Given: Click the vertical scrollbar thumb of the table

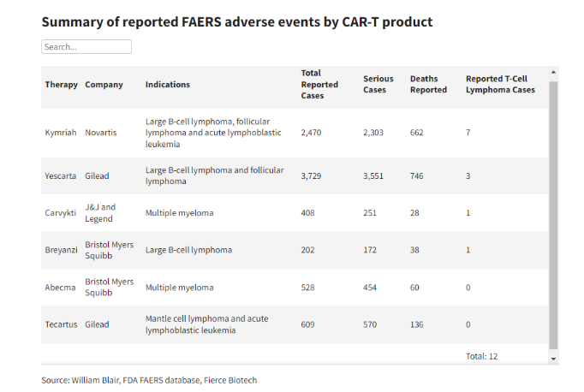Looking at the screenshot, I should tap(553, 214).
